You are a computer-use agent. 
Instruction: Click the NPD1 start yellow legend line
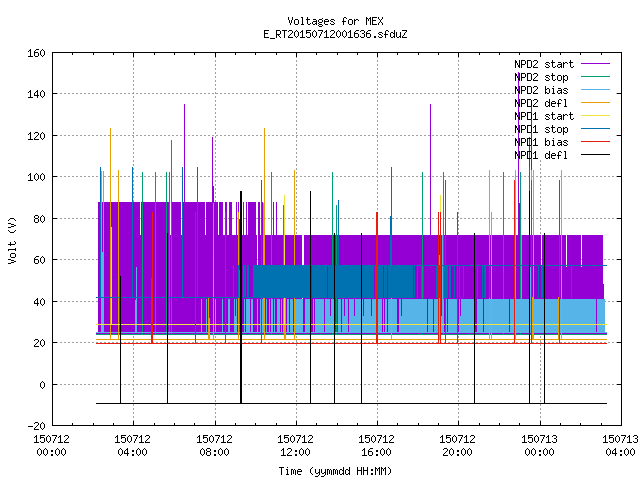pos(596,116)
